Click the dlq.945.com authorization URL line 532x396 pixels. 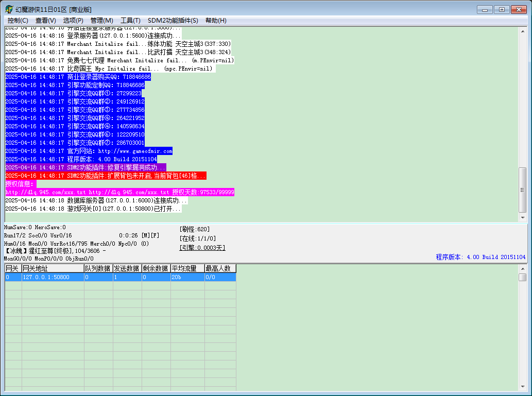(x=119, y=193)
